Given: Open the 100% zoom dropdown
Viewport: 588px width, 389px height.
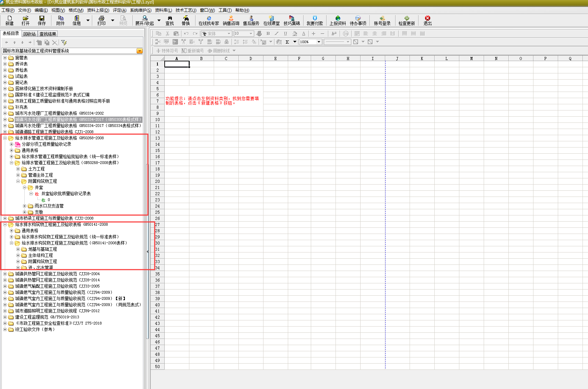Looking at the screenshot, I should (319, 42).
